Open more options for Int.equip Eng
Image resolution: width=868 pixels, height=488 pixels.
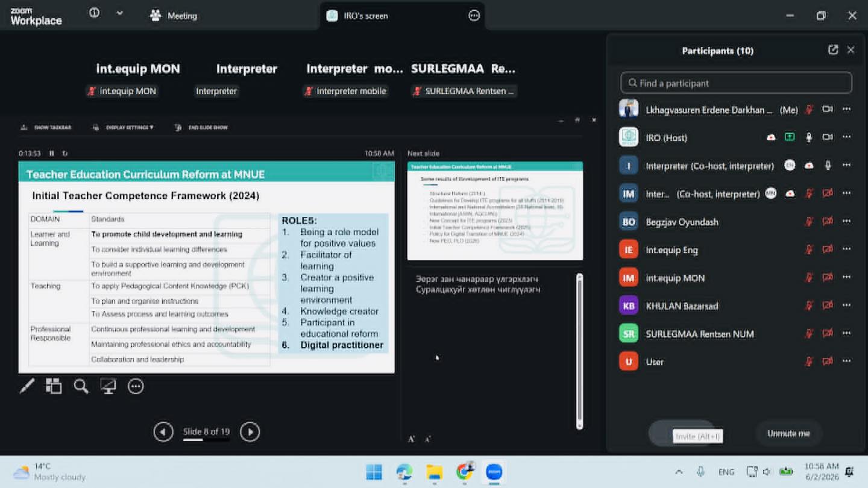click(x=846, y=249)
